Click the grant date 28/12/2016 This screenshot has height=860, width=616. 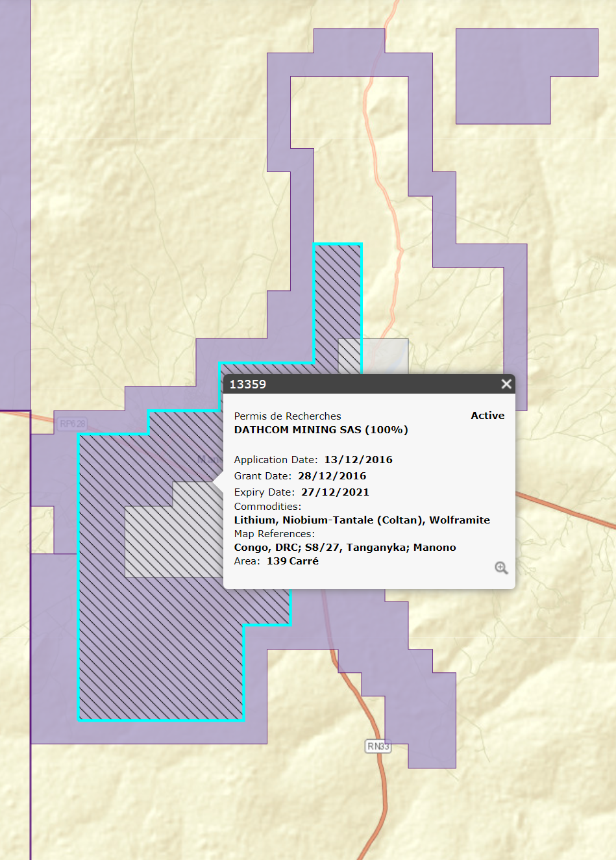[332, 476]
